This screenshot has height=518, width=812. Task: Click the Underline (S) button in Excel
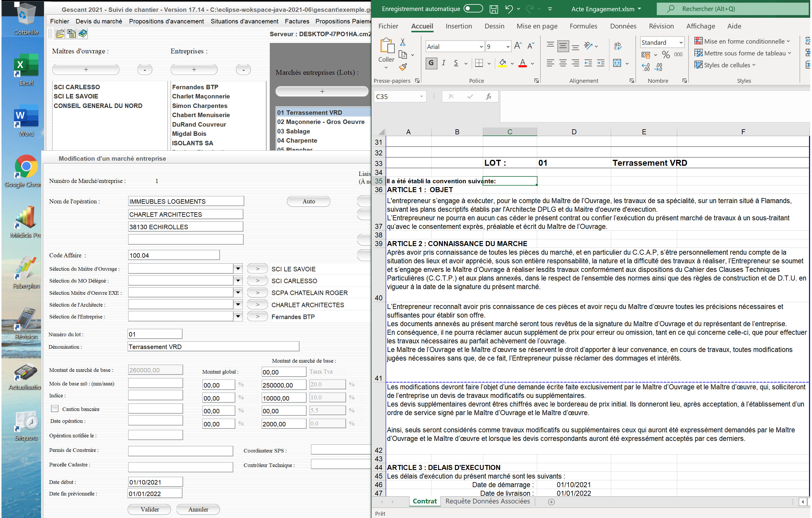(x=456, y=63)
